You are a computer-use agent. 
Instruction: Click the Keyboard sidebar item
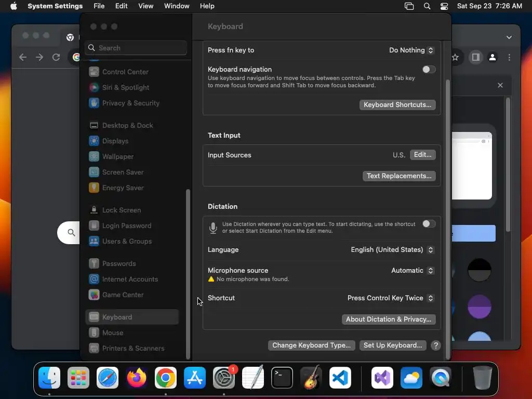[132, 317]
